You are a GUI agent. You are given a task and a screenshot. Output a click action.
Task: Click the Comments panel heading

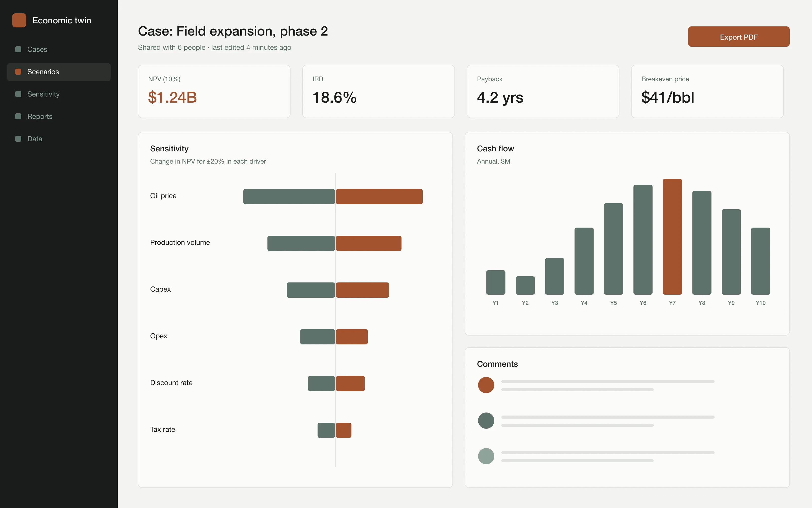[x=497, y=364]
